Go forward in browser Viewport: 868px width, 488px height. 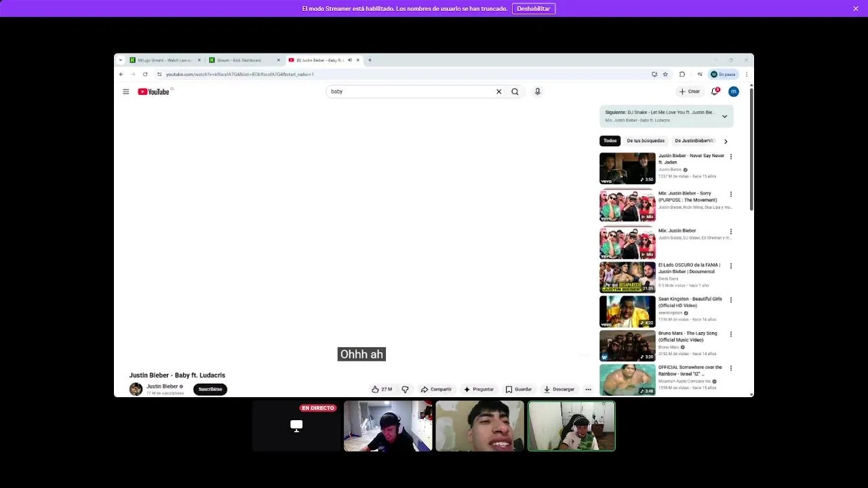(132, 74)
